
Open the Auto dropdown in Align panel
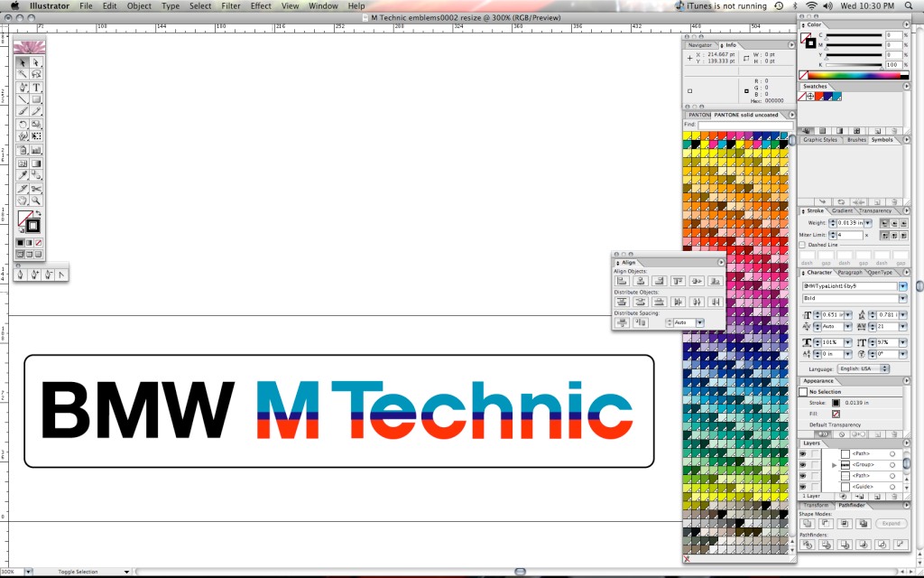tap(700, 322)
